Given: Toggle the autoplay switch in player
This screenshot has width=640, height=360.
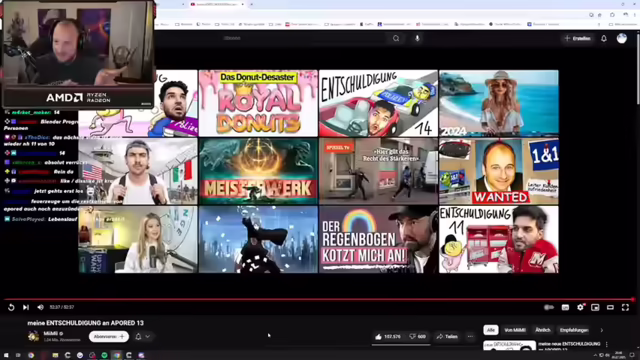Looking at the screenshot, I should pyautogui.click(x=549, y=307).
